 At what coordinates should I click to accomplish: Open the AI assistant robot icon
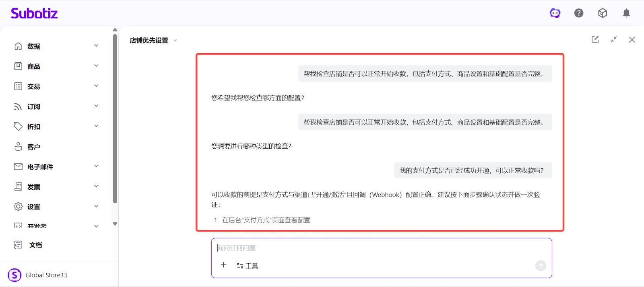point(555,13)
